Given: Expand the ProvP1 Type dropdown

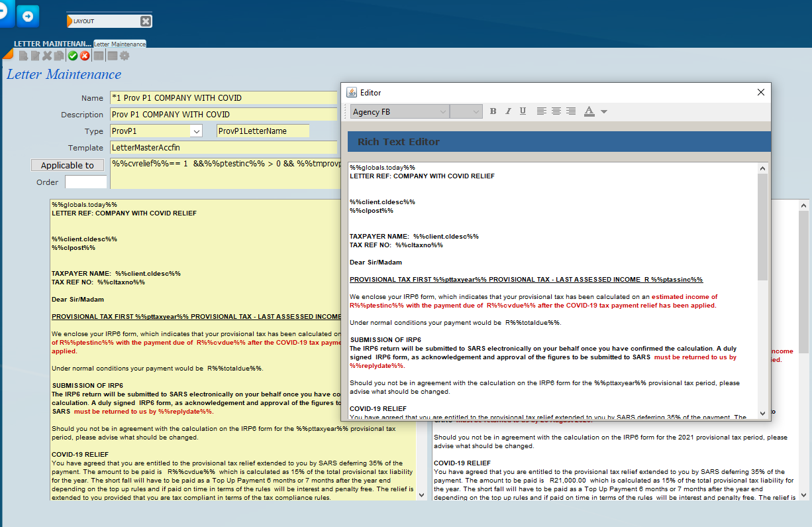Looking at the screenshot, I should [x=197, y=131].
